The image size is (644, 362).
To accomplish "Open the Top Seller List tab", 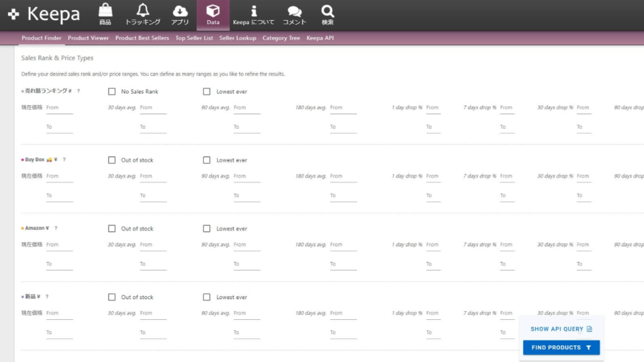I will (x=194, y=38).
